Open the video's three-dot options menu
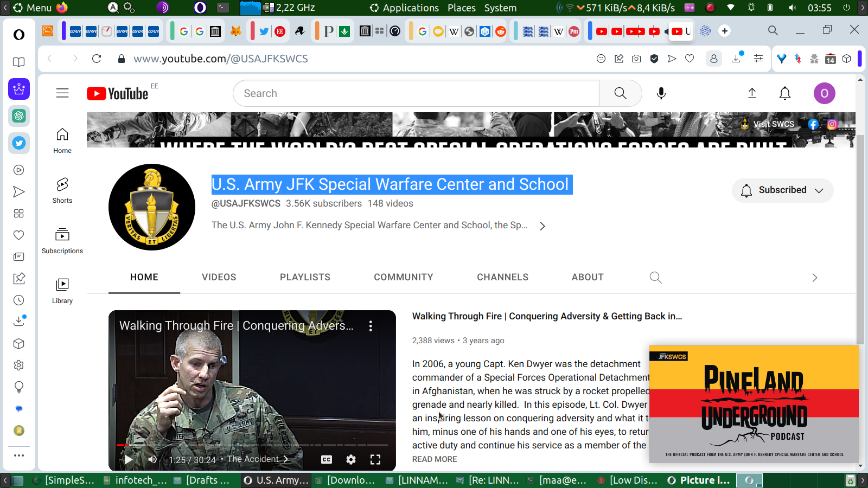The image size is (868, 488). pos(371,326)
